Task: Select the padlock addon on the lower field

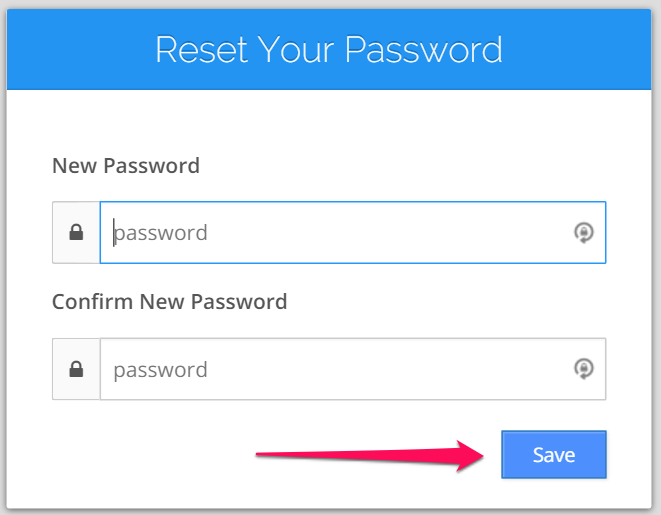Action: pos(76,370)
